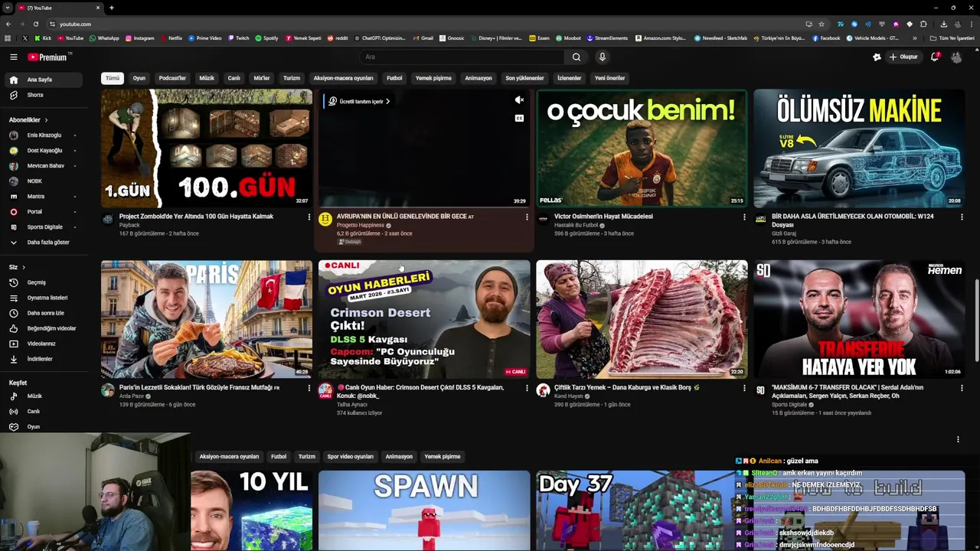Viewport: 980px width, 551px height.
Task: Start voice search with microphone icon
Action: 602,57
